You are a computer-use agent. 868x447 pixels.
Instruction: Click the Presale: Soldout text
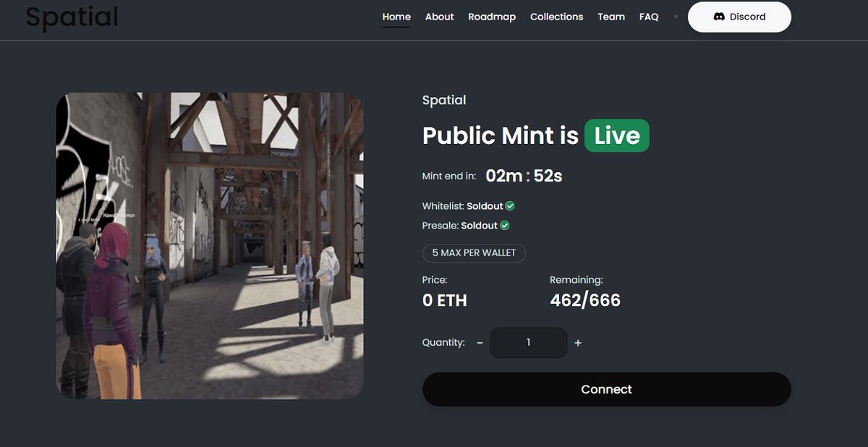[460, 226]
